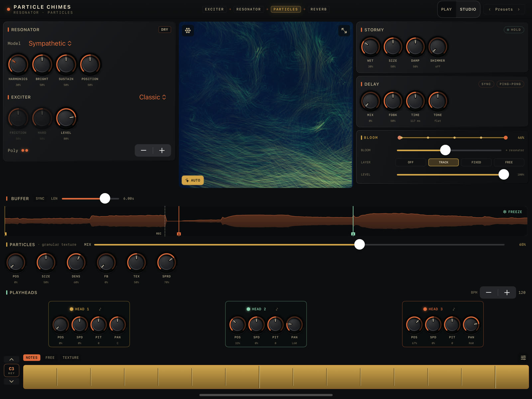Image resolution: width=532 pixels, height=399 pixels.
Task: Click the Shimmer knob
Action: 438,47
